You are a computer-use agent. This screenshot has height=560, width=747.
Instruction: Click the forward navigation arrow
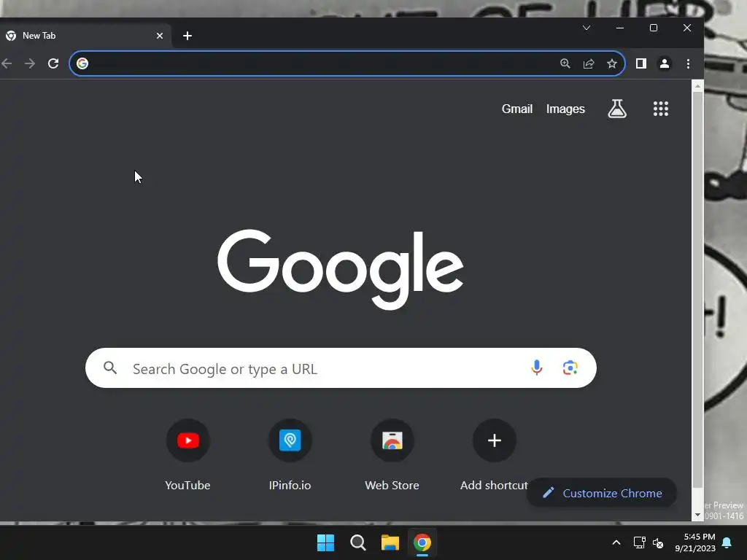30,63
